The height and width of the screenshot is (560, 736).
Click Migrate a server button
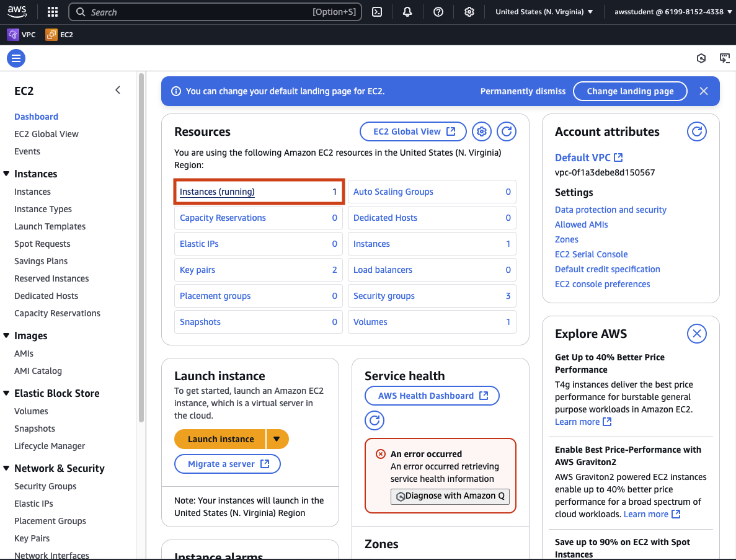click(228, 464)
